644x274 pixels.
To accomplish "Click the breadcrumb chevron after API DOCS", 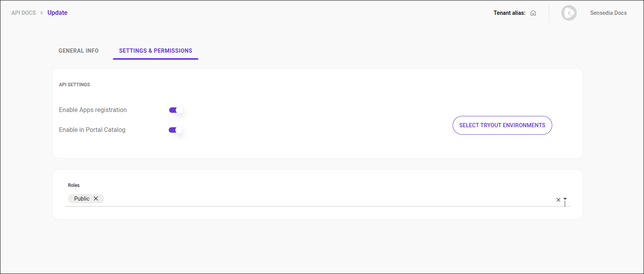I will (x=41, y=12).
